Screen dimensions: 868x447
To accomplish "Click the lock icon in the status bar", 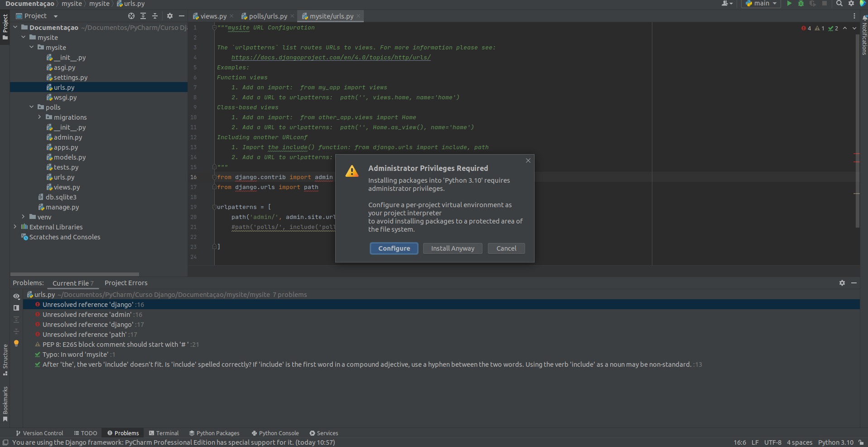I will (x=861, y=442).
